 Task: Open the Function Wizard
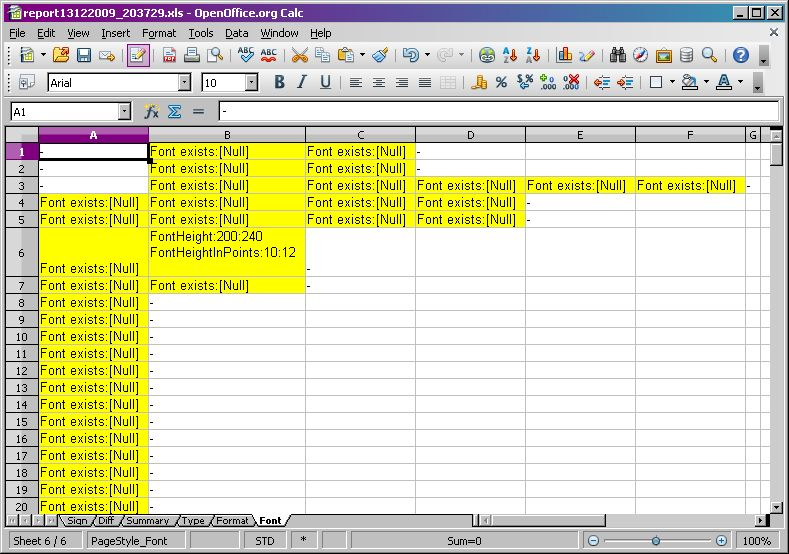point(152,112)
